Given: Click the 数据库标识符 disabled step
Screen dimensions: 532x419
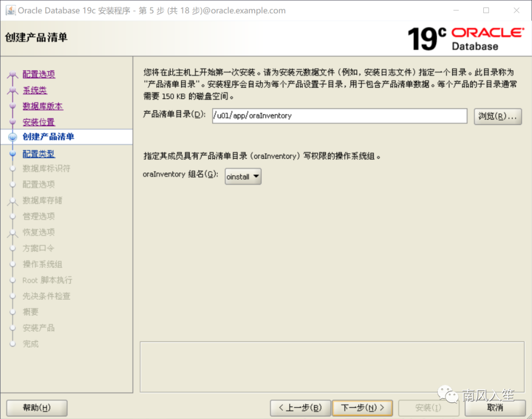Looking at the screenshot, I should [x=46, y=168].
